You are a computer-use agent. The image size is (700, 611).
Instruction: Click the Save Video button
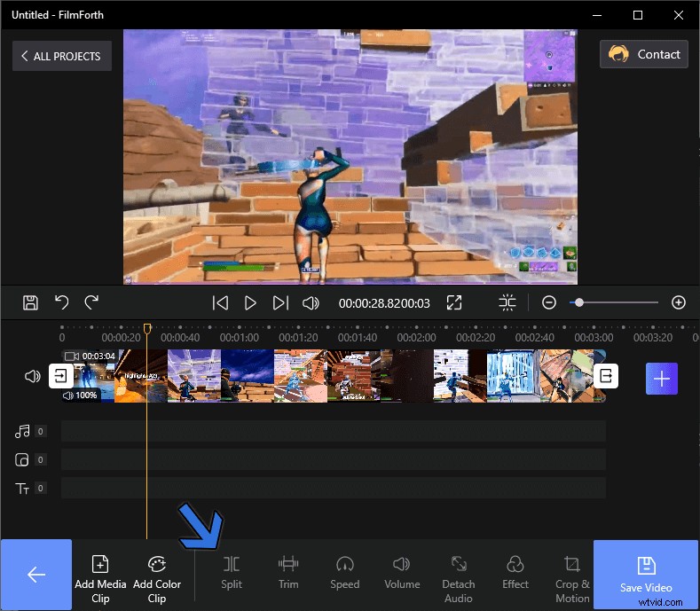pos(646,575)
